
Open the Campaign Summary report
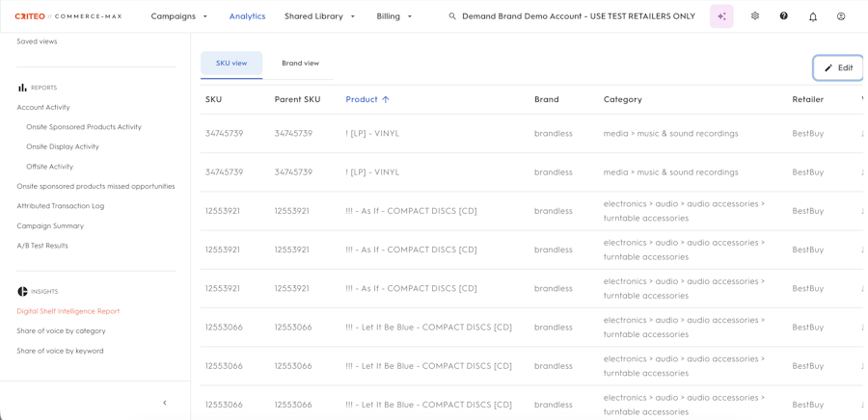(50, 226)
